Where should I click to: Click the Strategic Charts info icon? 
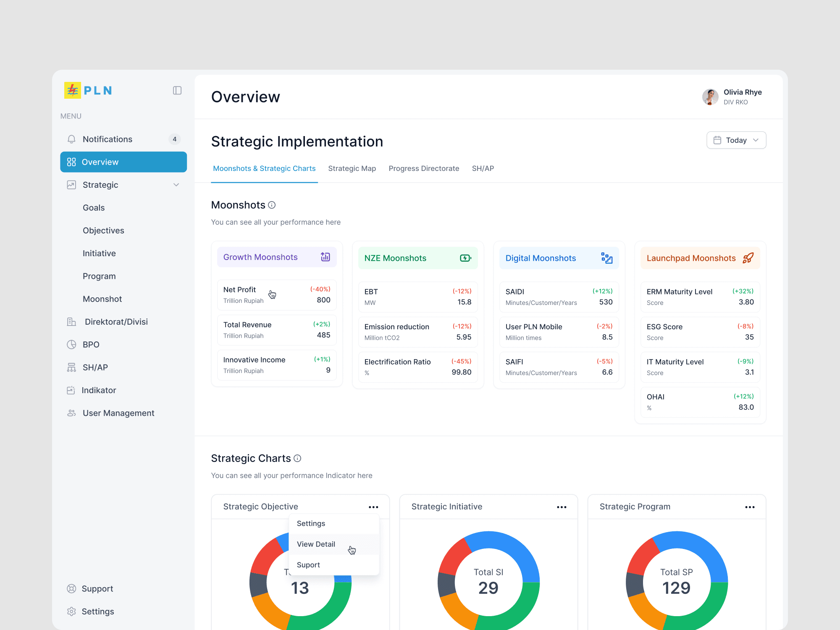coord(297,458)
